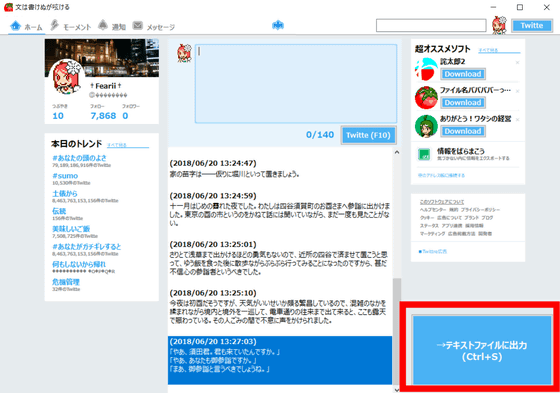Click the tomato icon for ファイル名バババ
560x393 pixels.
(x=426, y=98)
